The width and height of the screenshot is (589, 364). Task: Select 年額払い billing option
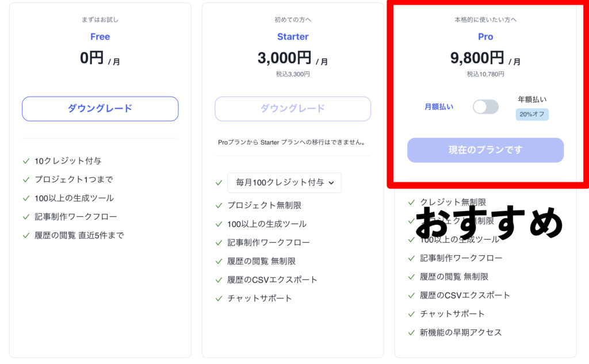[x=532, y=99]
